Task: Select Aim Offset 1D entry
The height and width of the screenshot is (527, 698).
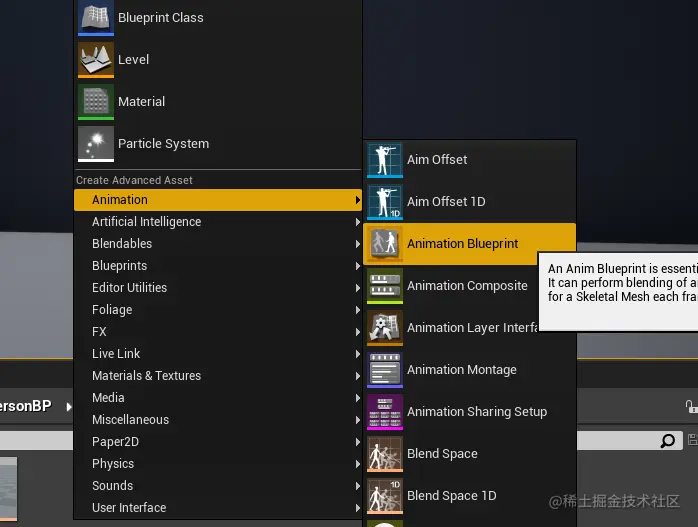Action: (470, 202)
